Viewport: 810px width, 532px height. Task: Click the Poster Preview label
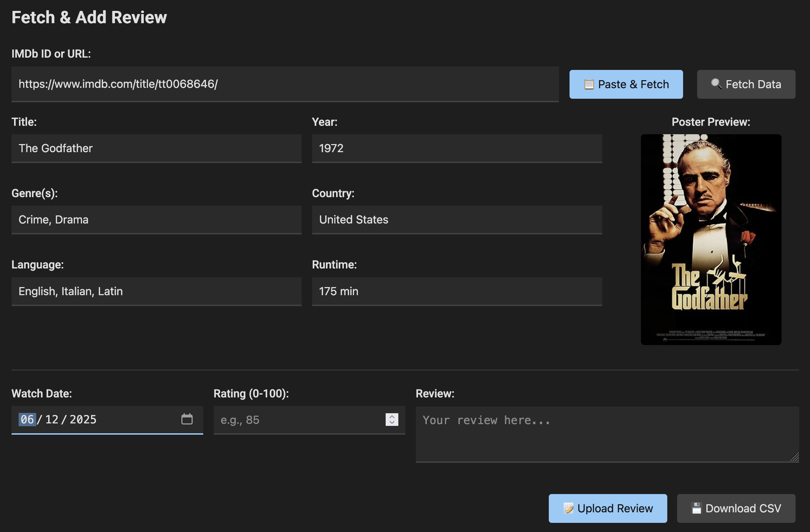(x=711, y=122)
